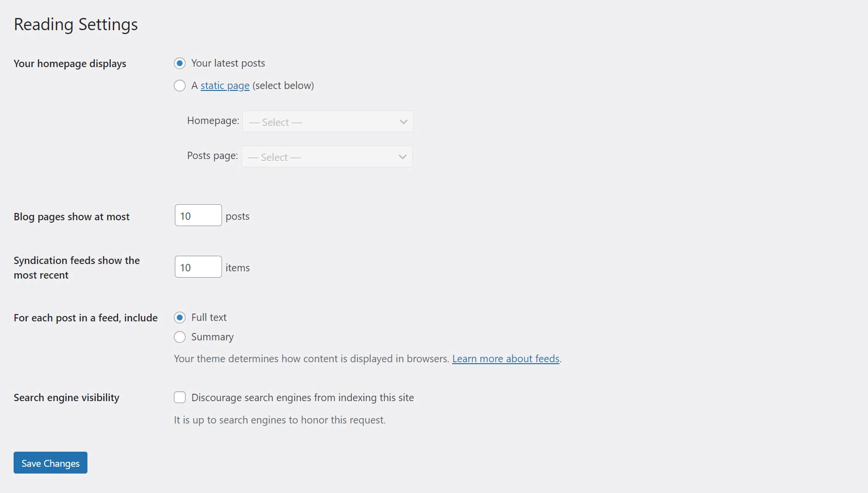Click the blog posts count field
Screen dimensions: 868x493
198,215
